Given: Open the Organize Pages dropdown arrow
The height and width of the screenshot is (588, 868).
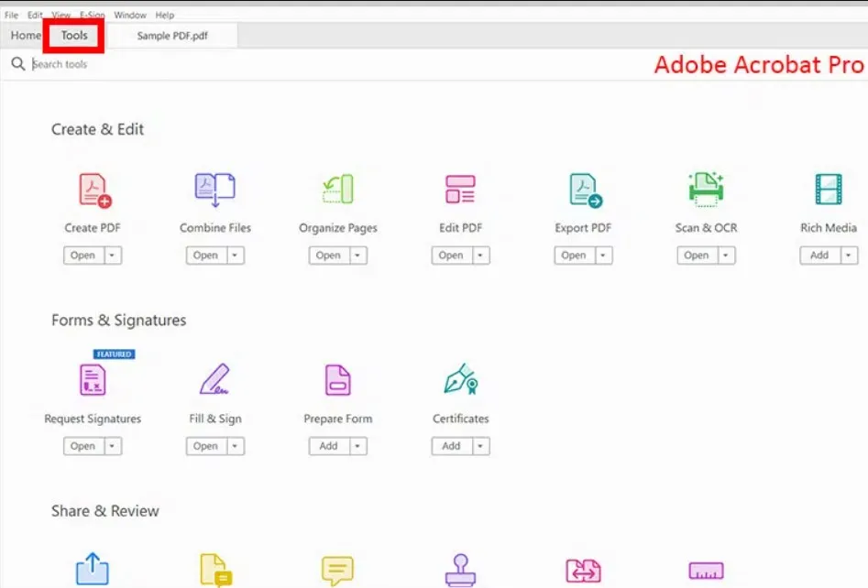Looking at the screenshot, I should coord(357,256).
